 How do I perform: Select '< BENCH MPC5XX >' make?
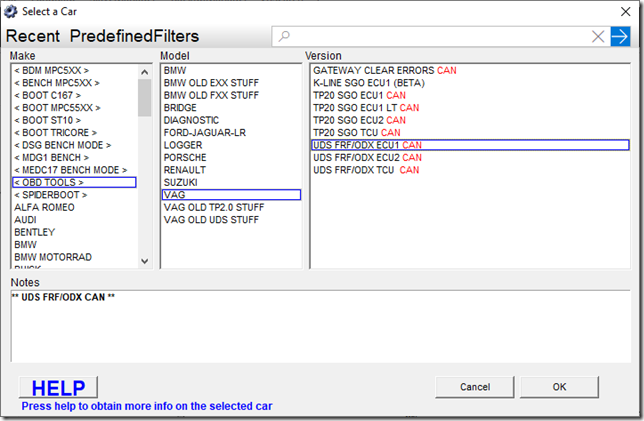74,83
